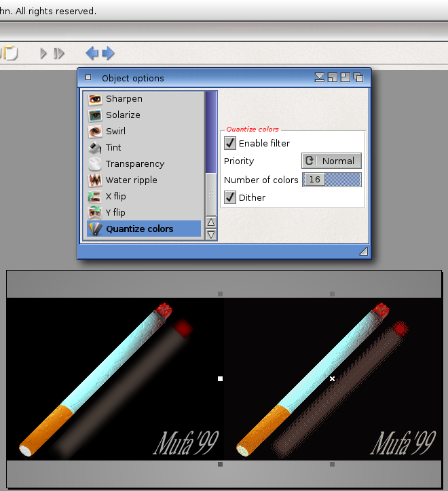Click the paste clipboard toolbar icon
The width and height of the screenshot is (448, 491).
tap(10, 53)
